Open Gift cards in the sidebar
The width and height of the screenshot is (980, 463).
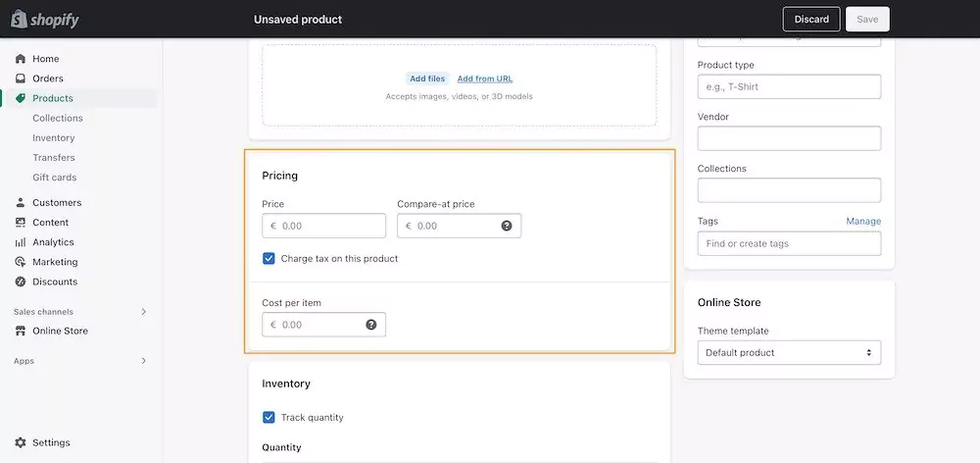pos(54,178)
